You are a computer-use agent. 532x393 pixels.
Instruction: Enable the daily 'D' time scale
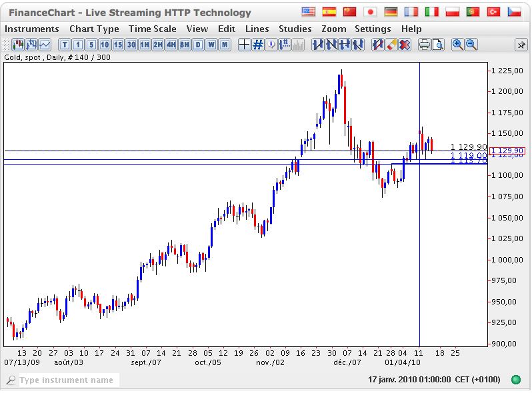tap(198, 45)
